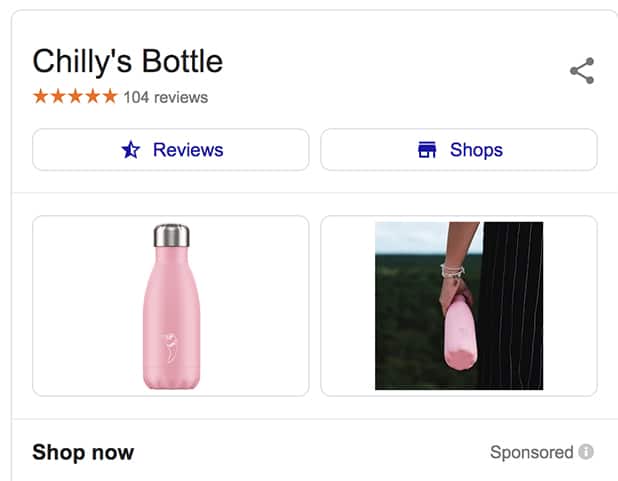The height and width of the screenshot is (481, 618).
Task: Click the share icon
Action: pos(581,70)
